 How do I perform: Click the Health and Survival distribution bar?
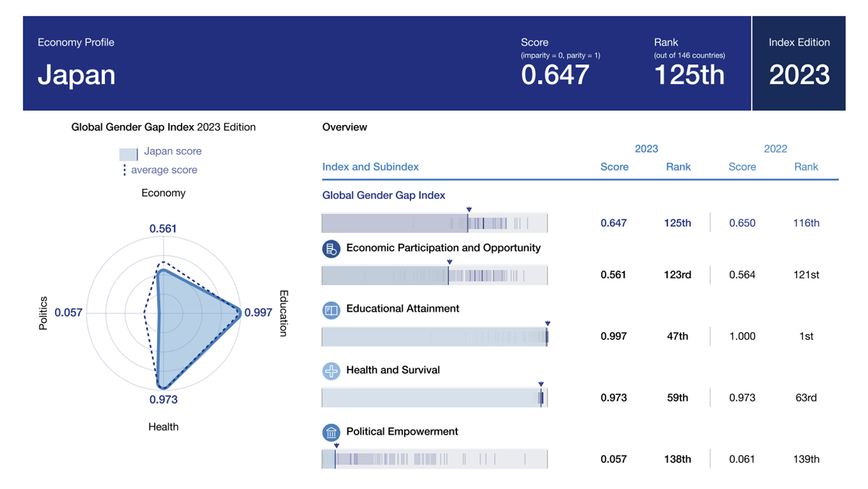tap(435, 398)
